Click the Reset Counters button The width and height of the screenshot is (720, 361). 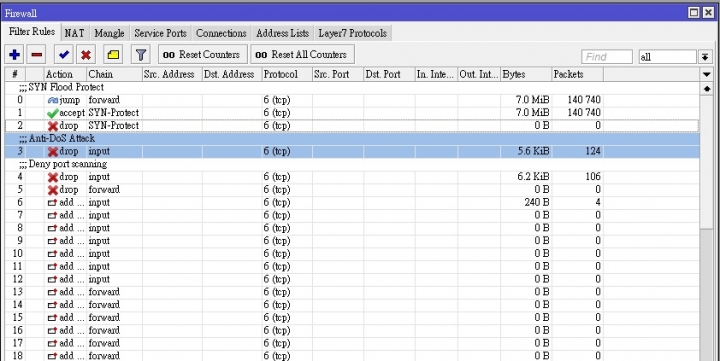pyautogui.click(x=202, y=55)
